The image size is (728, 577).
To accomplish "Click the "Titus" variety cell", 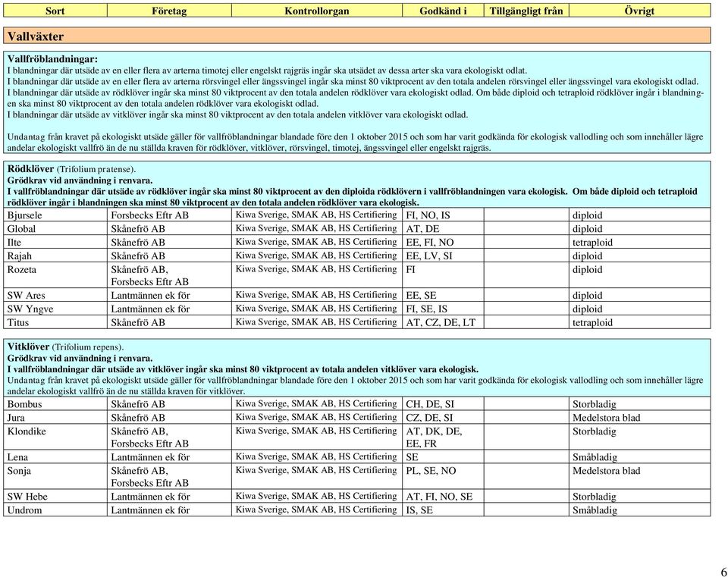I will tap(55, 321).
